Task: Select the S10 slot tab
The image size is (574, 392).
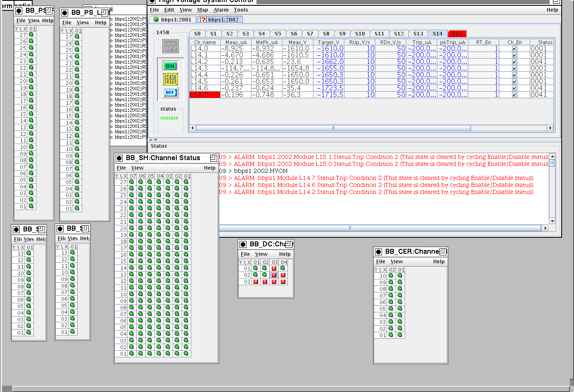Action: tap(360, 34)
